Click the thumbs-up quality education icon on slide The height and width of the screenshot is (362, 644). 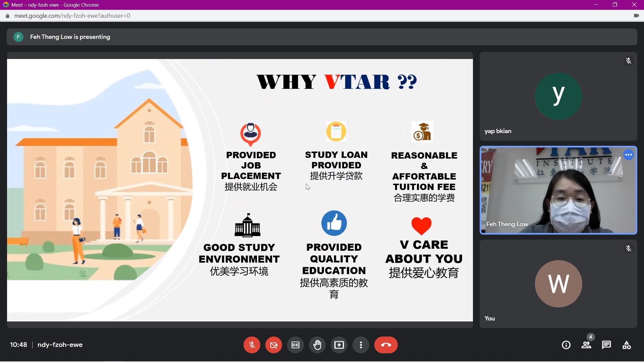(334, 223)
